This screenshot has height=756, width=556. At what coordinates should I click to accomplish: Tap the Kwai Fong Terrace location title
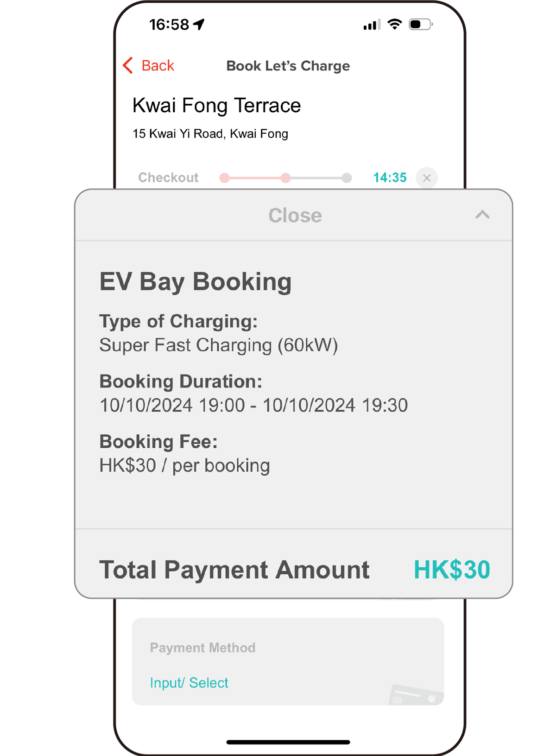216,106
